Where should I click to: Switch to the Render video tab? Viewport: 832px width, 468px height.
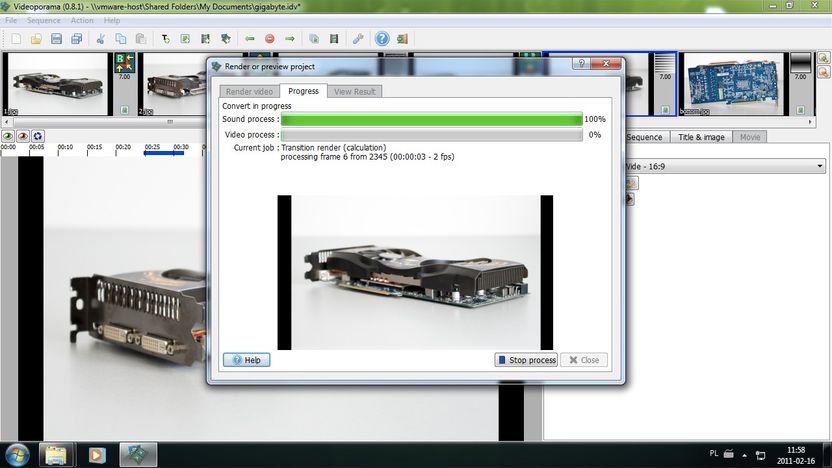click(x=249, y=92)
